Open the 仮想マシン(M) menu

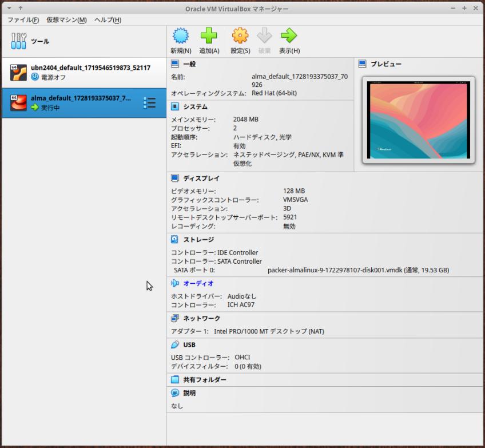click(66, 20)
